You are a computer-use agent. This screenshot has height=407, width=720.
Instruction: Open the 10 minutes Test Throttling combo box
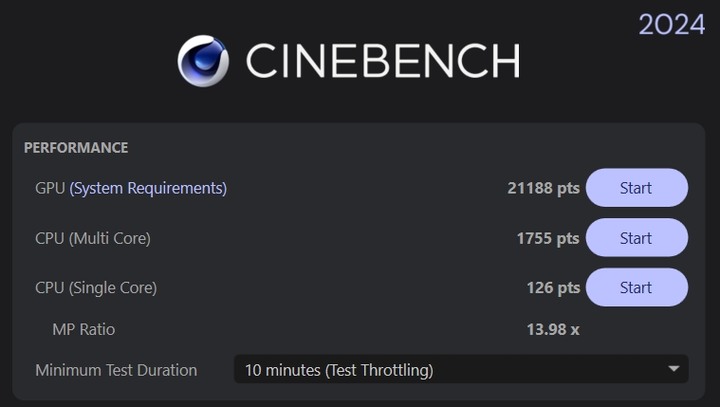pos(461,369)
